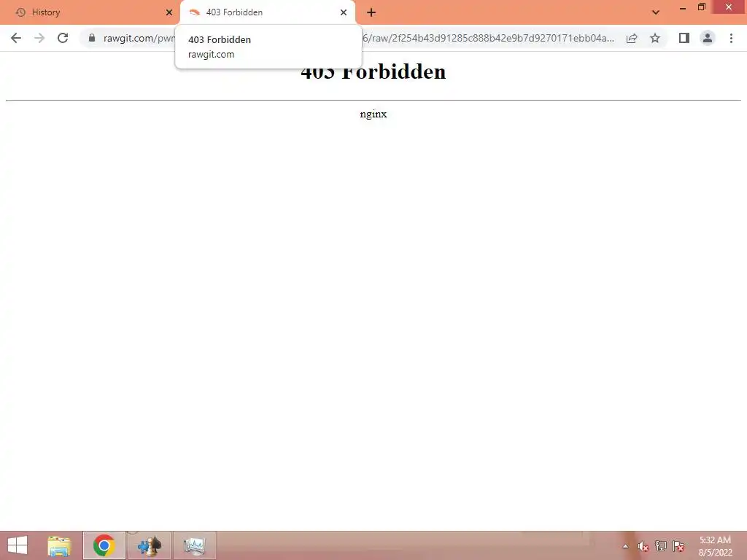Close the History tab
This screenshot has height=560, width=747.
(169, 12)
